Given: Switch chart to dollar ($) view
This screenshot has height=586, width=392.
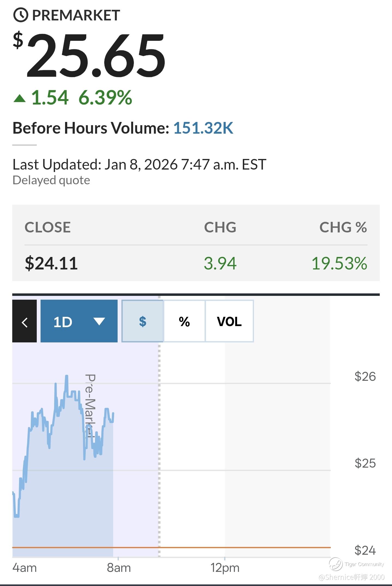Looking at the screenshot, I should [142, 321].
